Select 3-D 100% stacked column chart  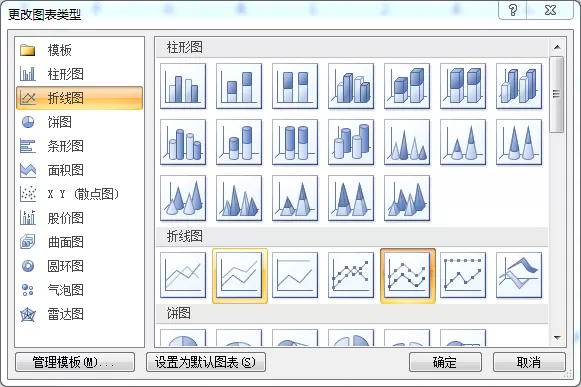click(x=463, y=86)
